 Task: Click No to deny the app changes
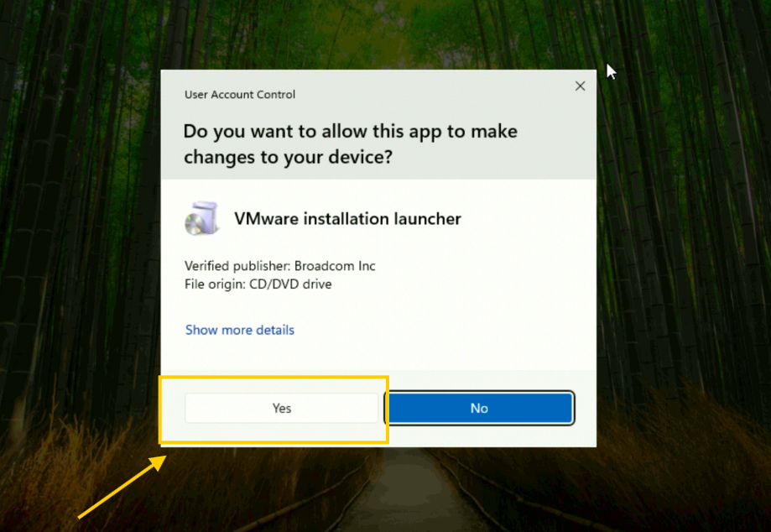tap(479, 408)
